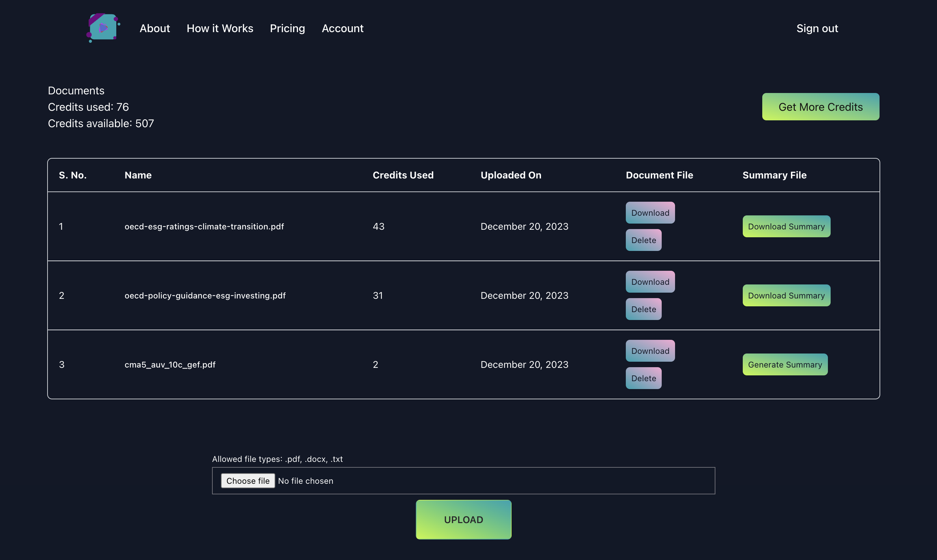Image resolution: width=937 pixels, height=560 pixels.
Task: Click the Name column header
Action: [138, 175]
